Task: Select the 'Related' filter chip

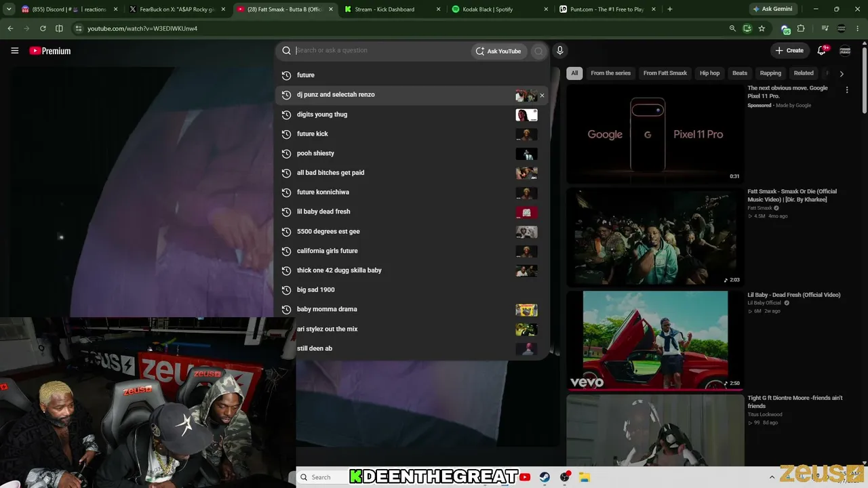Action: click(x=804, y=73)
